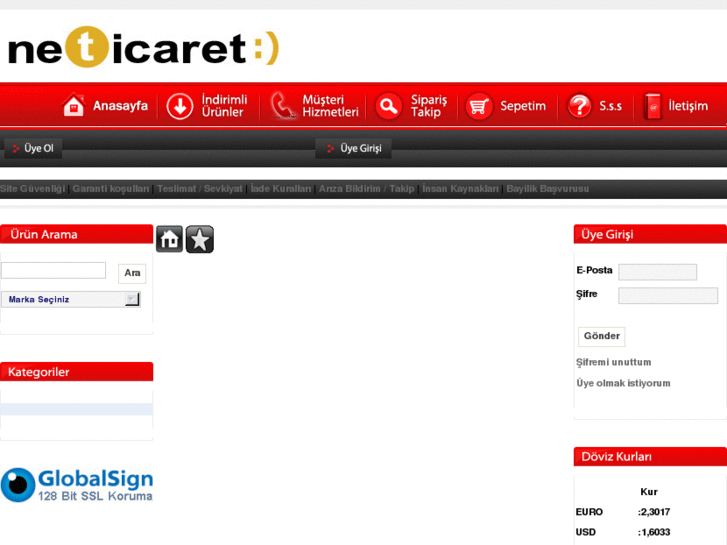727x545 pixels.
Task: Focus the product search text field
Action: pos(53,270)
